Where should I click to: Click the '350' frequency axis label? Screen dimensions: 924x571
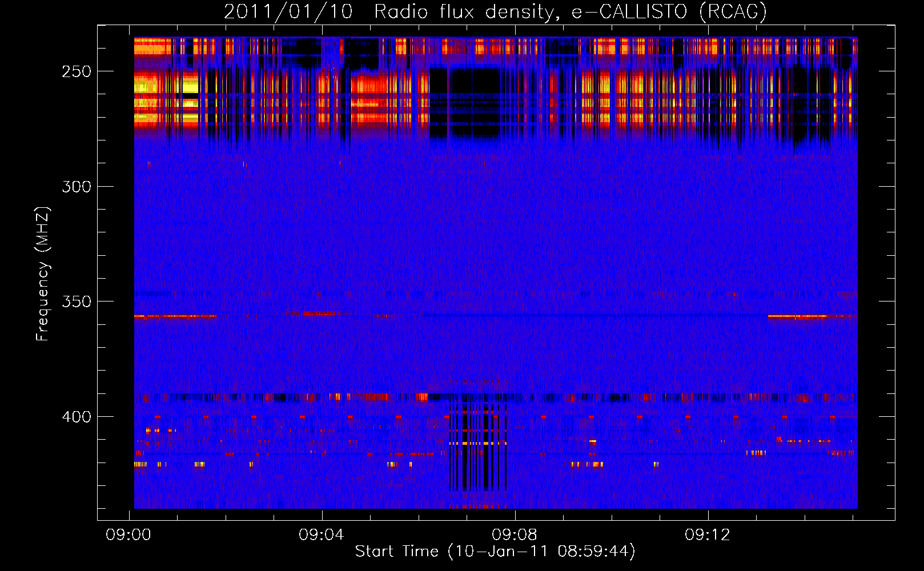click(x=77, y=301)
